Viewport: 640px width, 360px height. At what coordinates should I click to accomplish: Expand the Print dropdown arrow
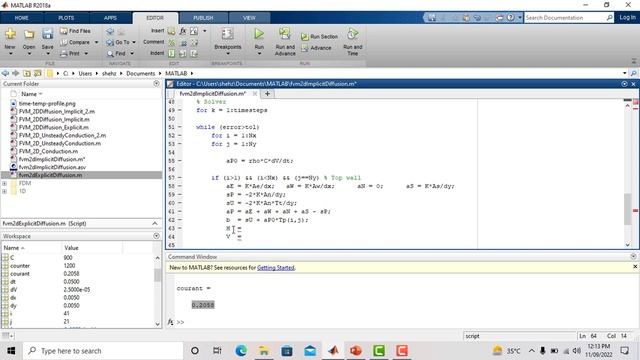[86, 53]
